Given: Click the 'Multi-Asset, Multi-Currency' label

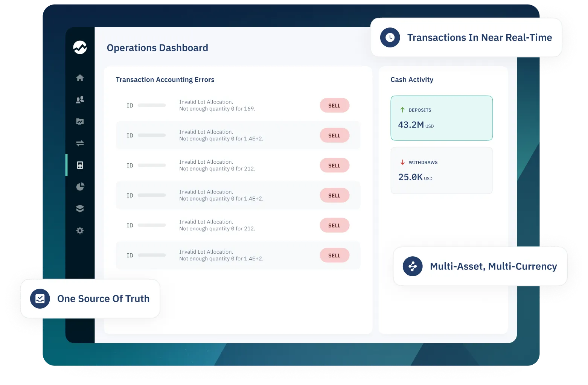Looking at the screenshot, I should (494, 266).
